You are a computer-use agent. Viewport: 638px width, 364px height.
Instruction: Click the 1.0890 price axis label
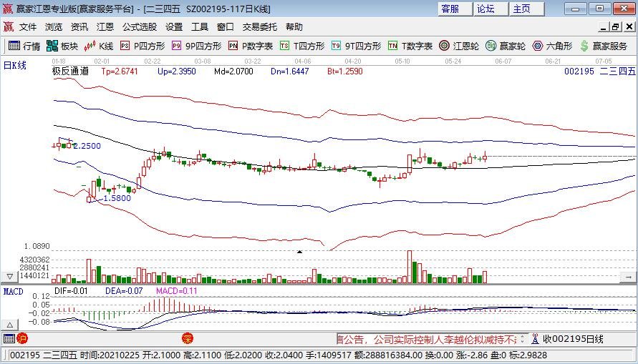pyautogui.click(x=37, y=246)
